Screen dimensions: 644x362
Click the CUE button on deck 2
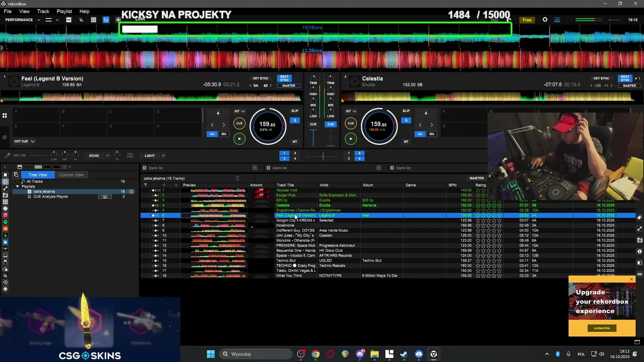[351, 123]
